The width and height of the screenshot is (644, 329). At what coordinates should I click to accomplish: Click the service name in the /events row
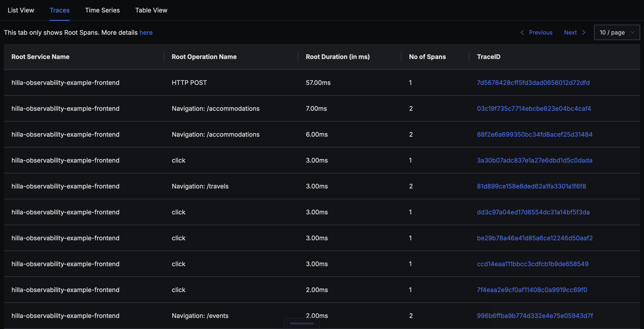click(66, 316)
